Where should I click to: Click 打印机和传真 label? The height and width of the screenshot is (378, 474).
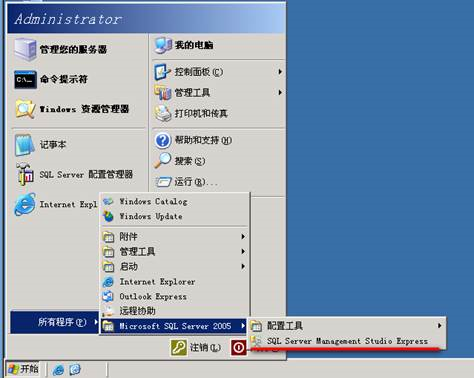tap(201, 114)
